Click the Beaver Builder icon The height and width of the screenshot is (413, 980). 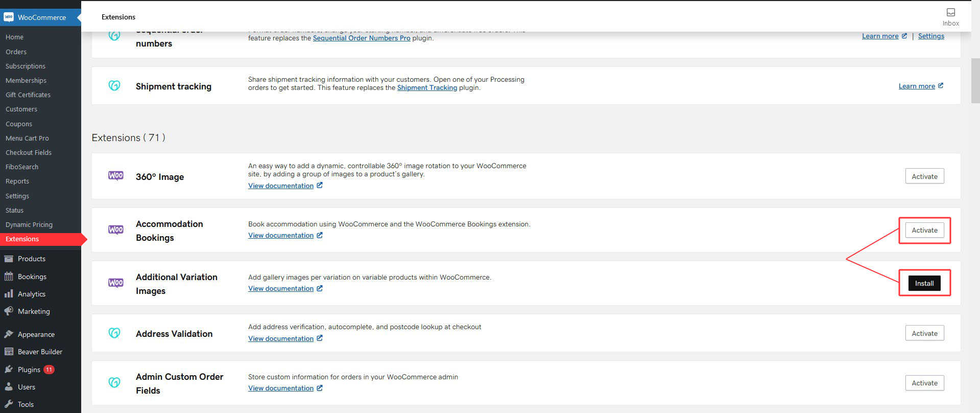[x=9, y=352]
